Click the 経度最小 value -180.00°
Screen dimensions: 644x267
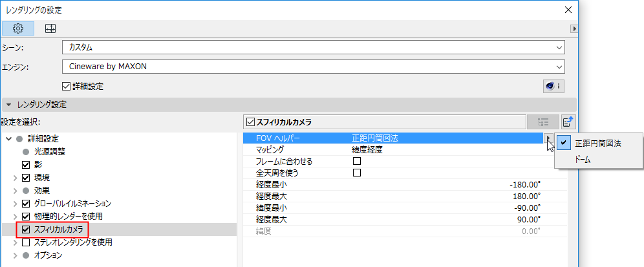click(525, 184)
